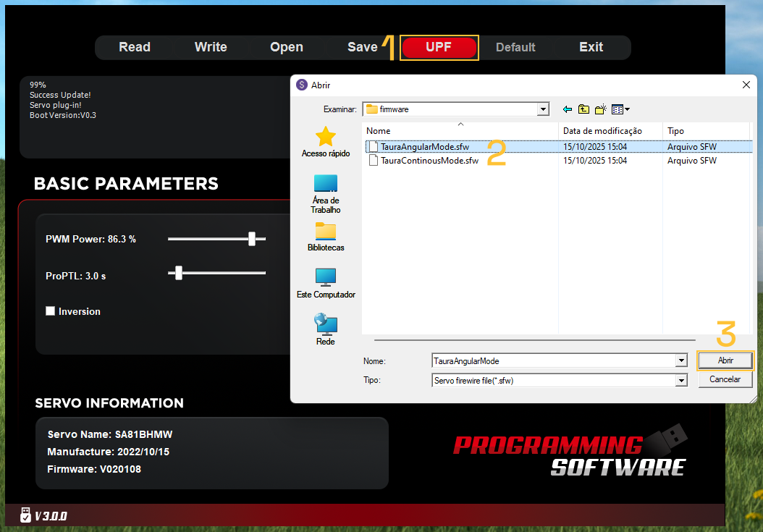Click the PWM Power slider handle
763x532 pixels.
point(252,239)
